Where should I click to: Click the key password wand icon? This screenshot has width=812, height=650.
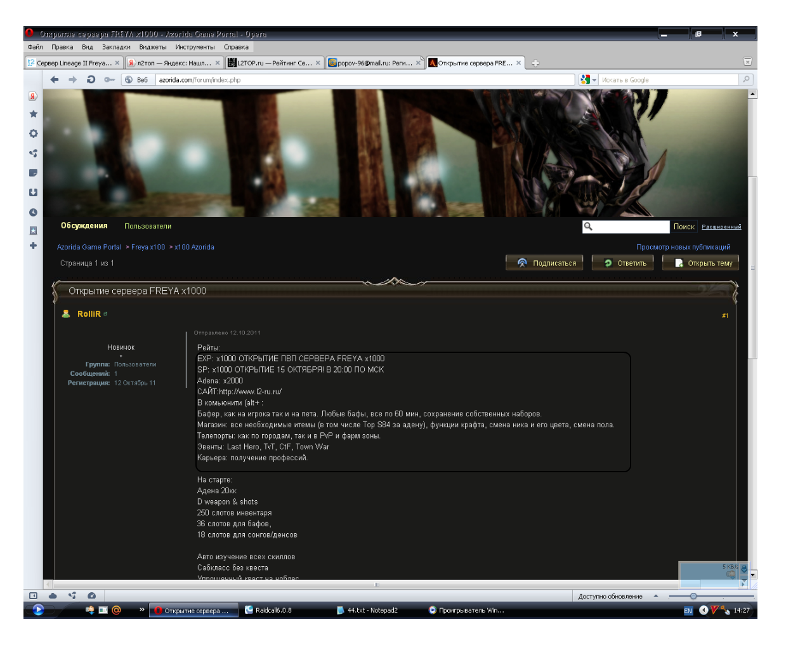tap(109, 79)
